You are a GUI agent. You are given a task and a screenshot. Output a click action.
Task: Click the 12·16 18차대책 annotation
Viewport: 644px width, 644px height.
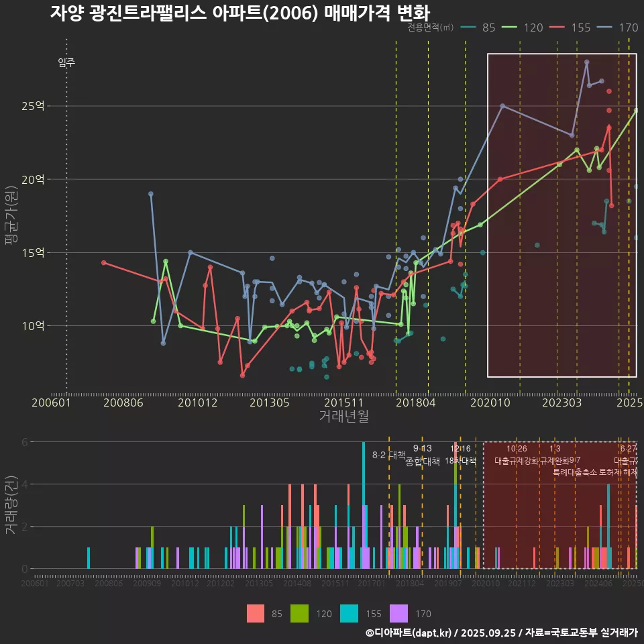point(460,455)
